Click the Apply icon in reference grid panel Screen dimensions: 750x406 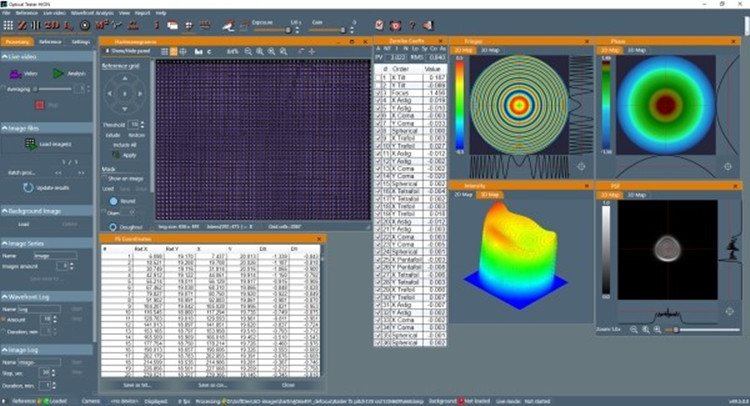(116, 155)
